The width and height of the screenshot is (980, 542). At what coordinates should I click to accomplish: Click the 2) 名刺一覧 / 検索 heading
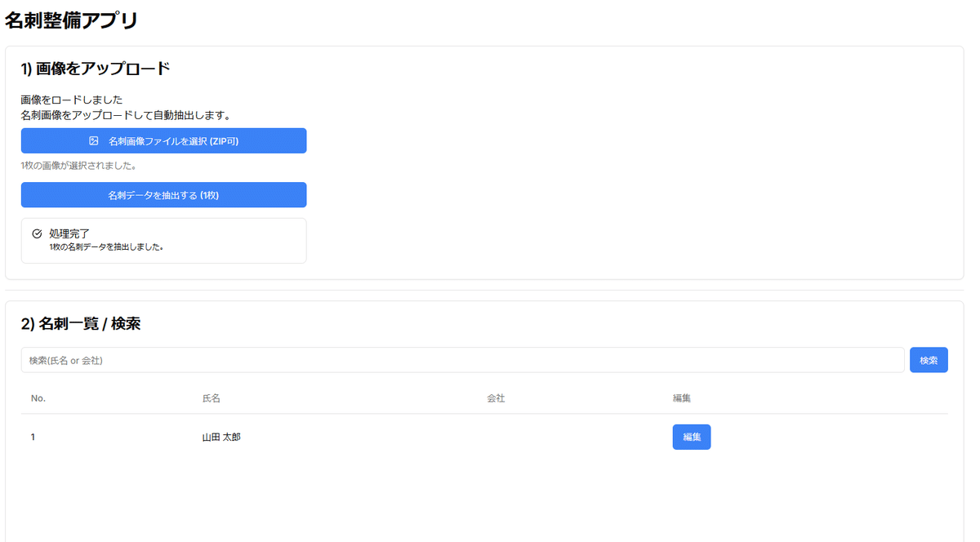coord(81,324)
